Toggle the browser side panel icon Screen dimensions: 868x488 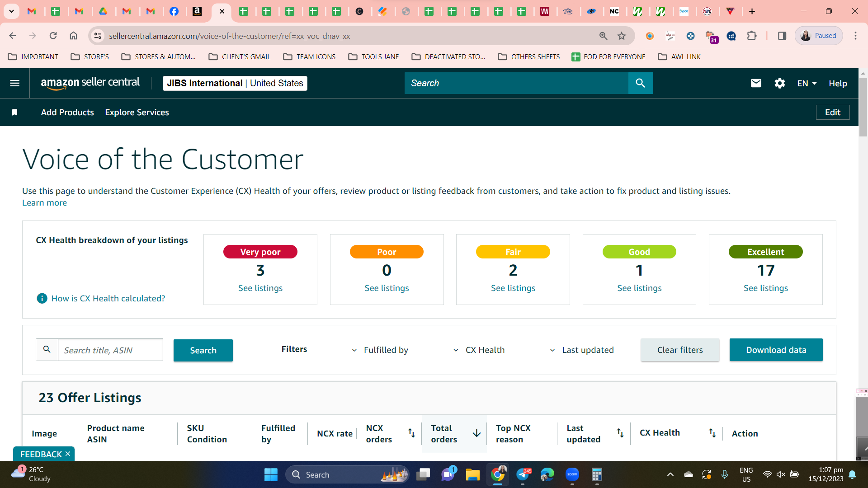click(x=782, y=36)
